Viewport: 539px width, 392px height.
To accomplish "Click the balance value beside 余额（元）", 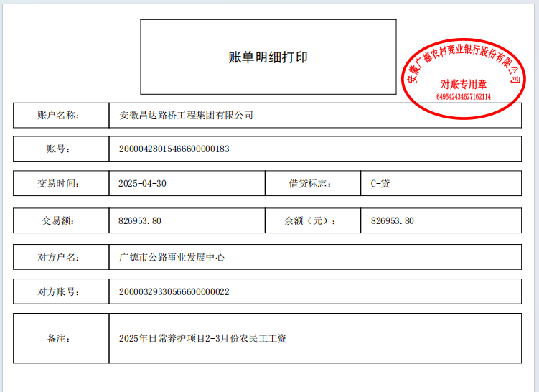I will pos(393,221).
